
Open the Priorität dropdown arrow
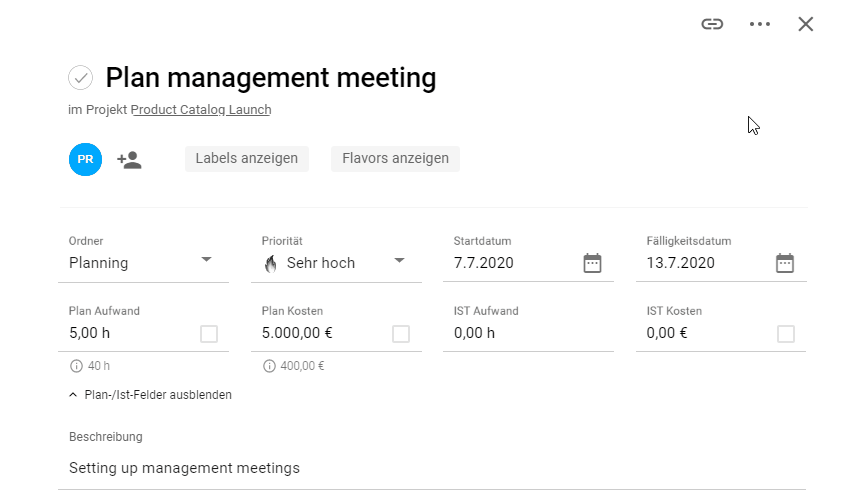[399, 260]
